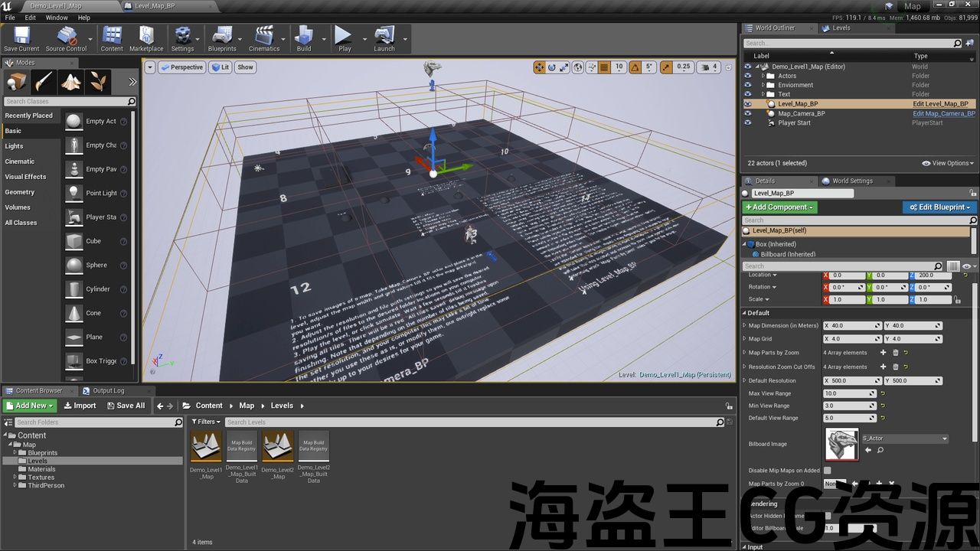The height and width of the screenshot is (551, 980).
Task: Hide Level_Map_BP using its eye icon
Action: (748, 104)
